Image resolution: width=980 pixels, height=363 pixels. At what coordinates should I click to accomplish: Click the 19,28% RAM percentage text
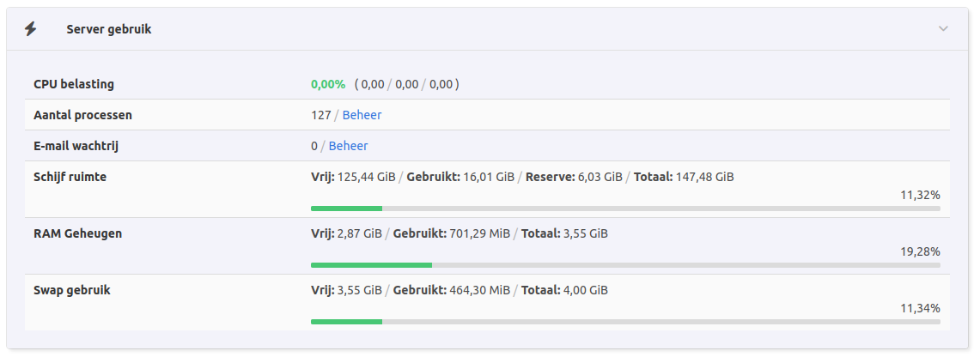point(920,251)
